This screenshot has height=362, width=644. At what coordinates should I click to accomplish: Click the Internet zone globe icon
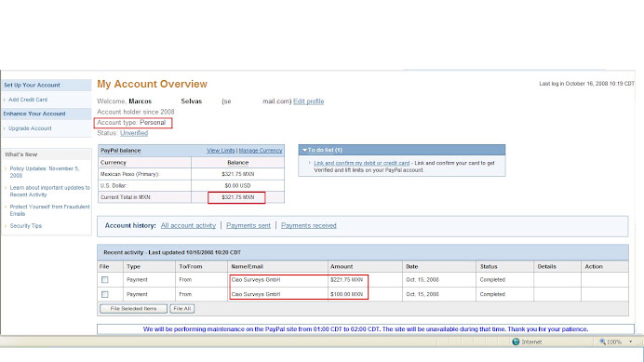[x=516, y=342]
